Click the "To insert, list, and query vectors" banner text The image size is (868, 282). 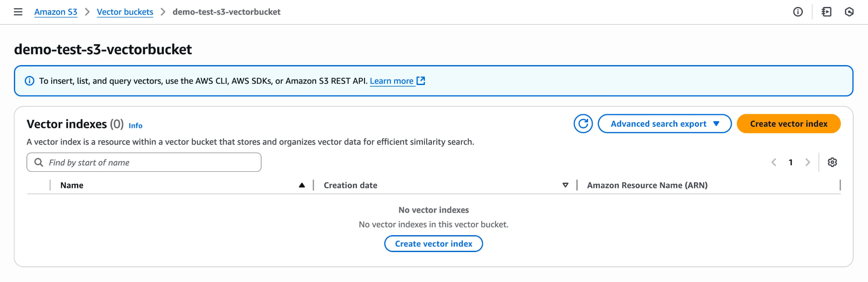point(203,81)
